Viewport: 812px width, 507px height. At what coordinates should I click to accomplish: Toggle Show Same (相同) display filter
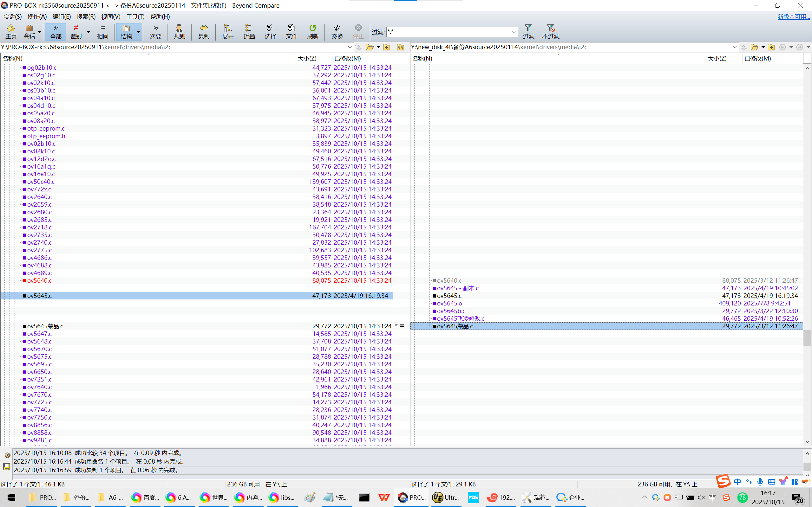pos(102,31)
